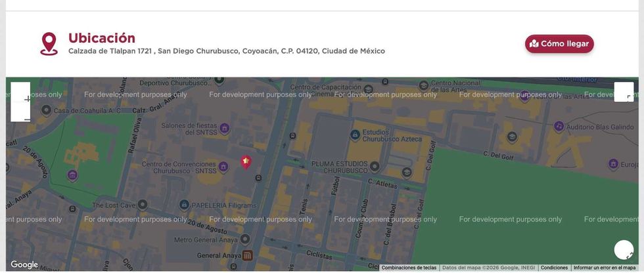
Task: Toggle fullscreen map view
Action: click(x=624, y=92)
